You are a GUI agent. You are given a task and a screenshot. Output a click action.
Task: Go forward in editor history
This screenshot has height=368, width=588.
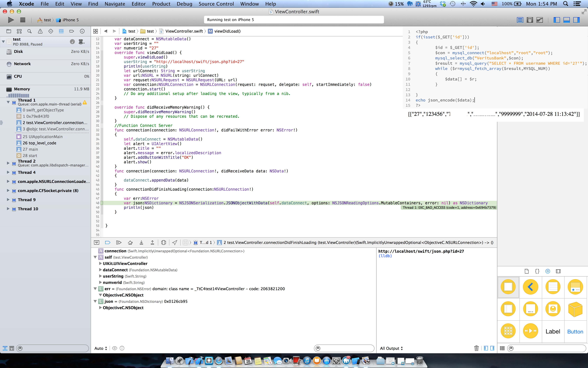(x=114, y=31)
